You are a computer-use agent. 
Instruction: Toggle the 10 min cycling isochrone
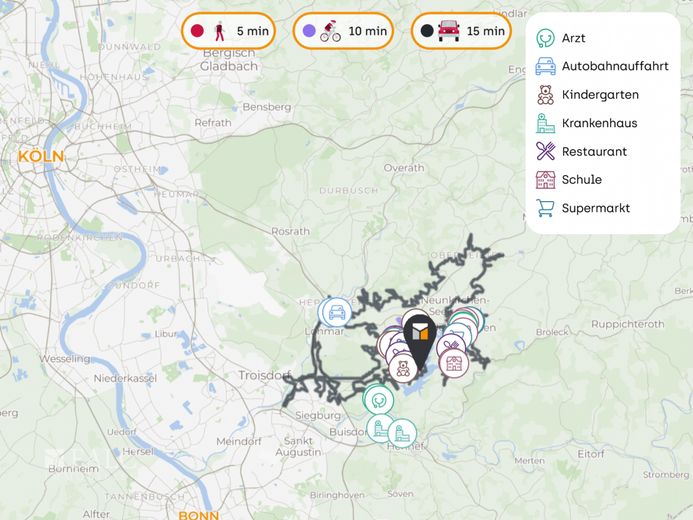click(343, 31)
